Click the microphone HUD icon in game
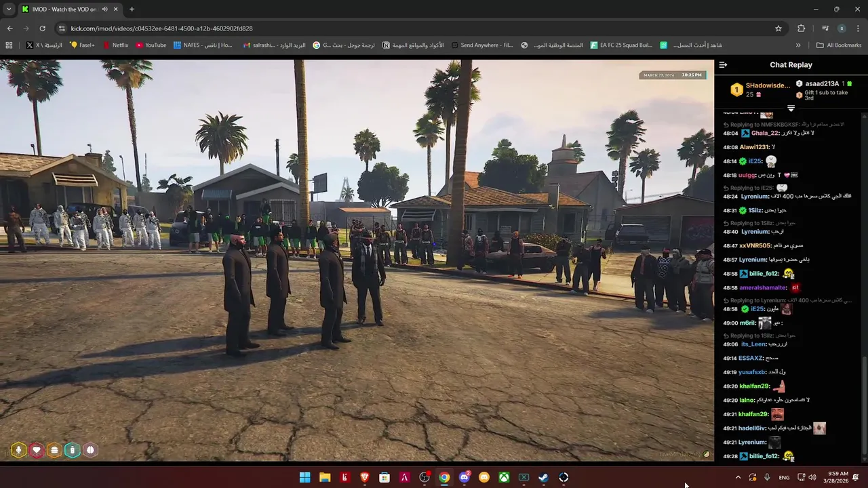This screenshot has width=868, height=488. pos(19,449)
